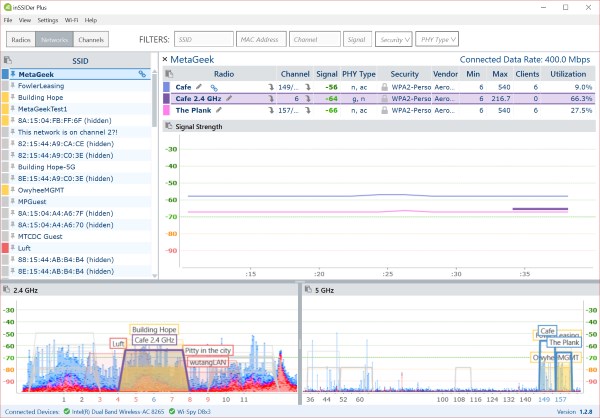Select the FowlerLeasing network in the list
Image resolution: width=600 pixels, height=418 pixels.
[x=40, y=85]
